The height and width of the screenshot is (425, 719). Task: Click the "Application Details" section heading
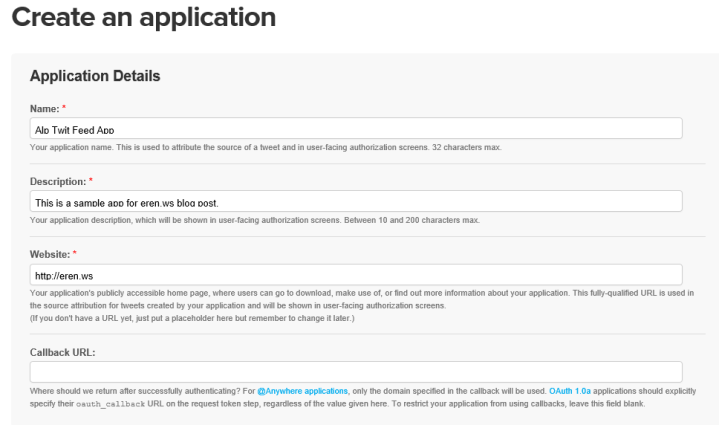(95, 76)
